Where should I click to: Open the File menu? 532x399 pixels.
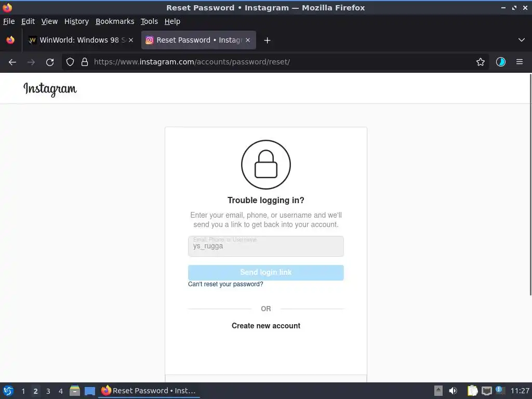(9, 21)
